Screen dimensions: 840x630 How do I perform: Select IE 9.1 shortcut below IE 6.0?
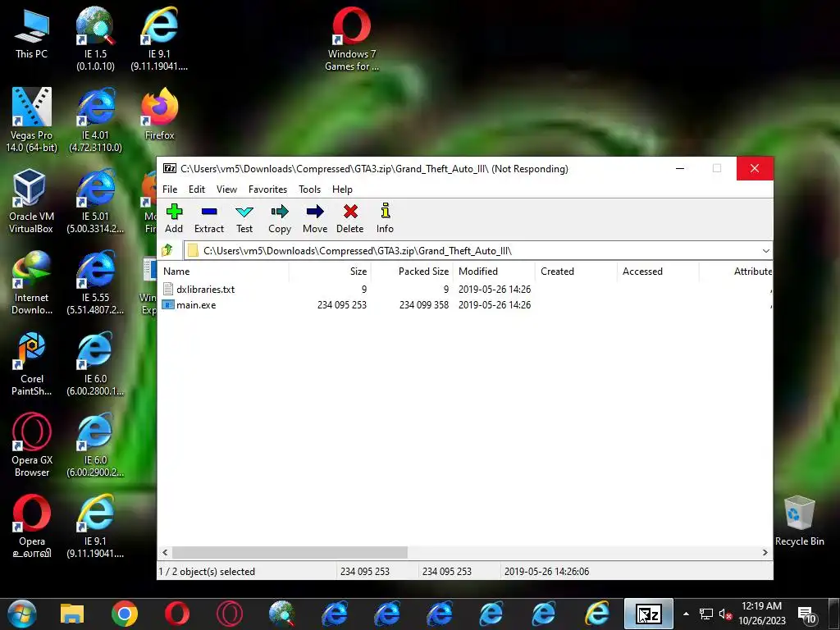[95, 527]
